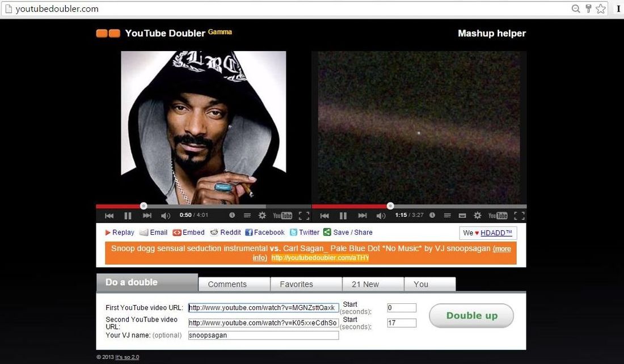
Task: Click the VJ name field containing snoopsagan
Action: [x=263, y=335]
